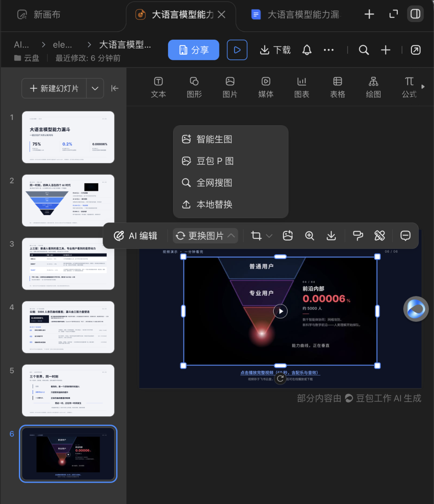Click the 大语言模型... breadcrumb title
This screenshot has height=504, width=434.
tap(125, 45)
